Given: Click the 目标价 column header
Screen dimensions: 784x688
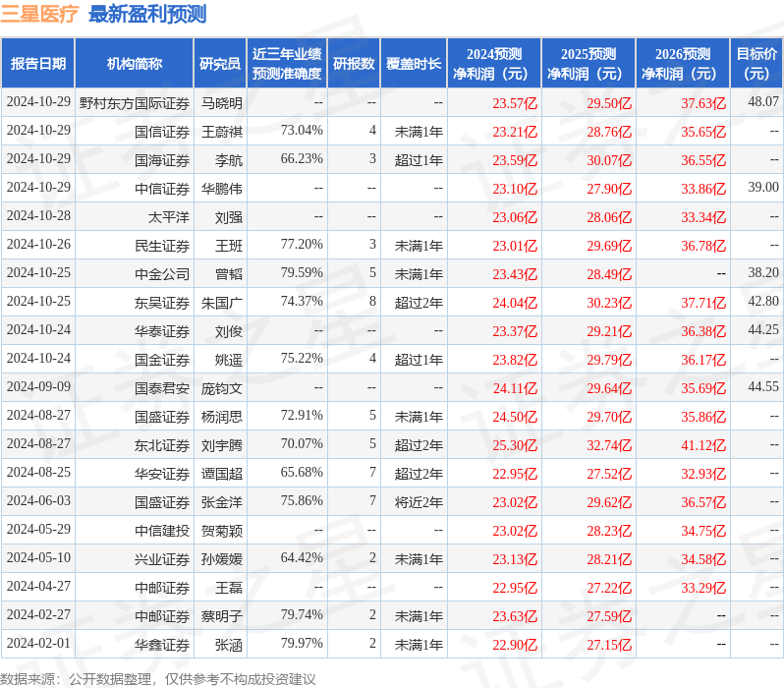Looking at the screenshot, I should click(x=756, y=64).
